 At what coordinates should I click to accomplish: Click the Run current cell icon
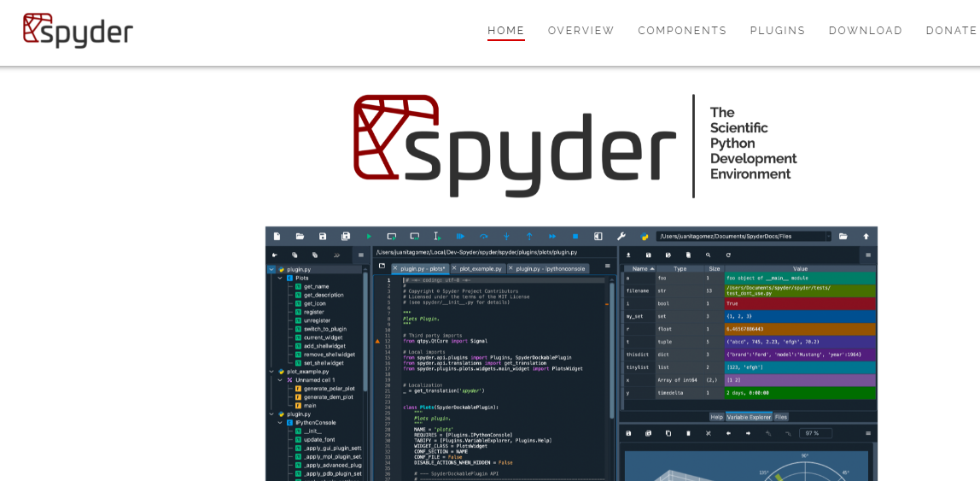click(392, 237)
